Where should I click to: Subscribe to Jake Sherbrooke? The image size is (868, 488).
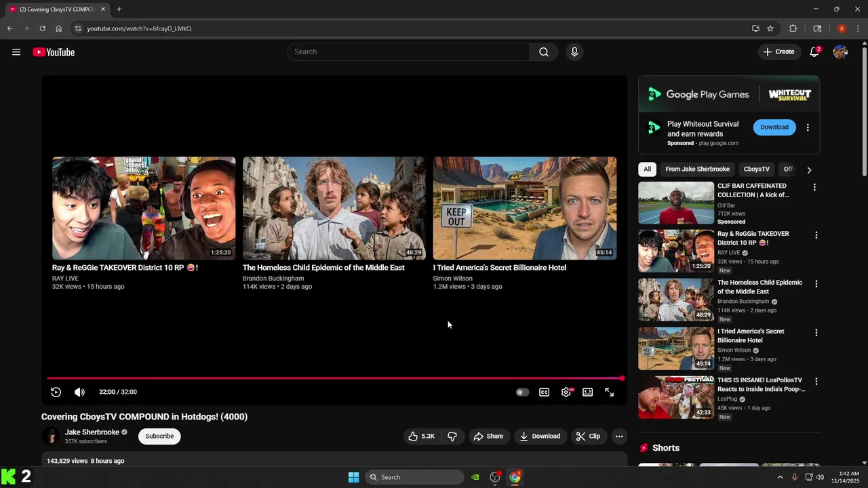pos(159,436)
